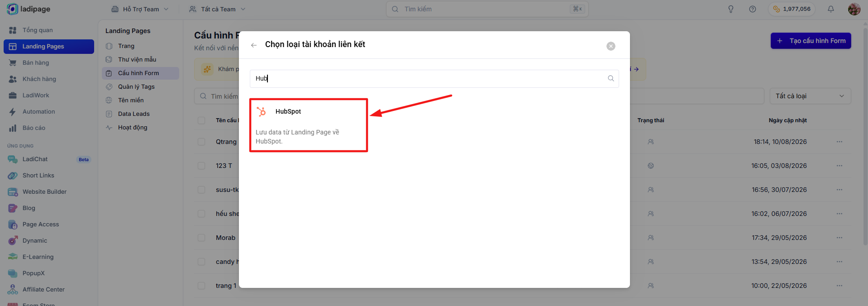Toggle the select-all header checkbox

(x=201, y=120)
